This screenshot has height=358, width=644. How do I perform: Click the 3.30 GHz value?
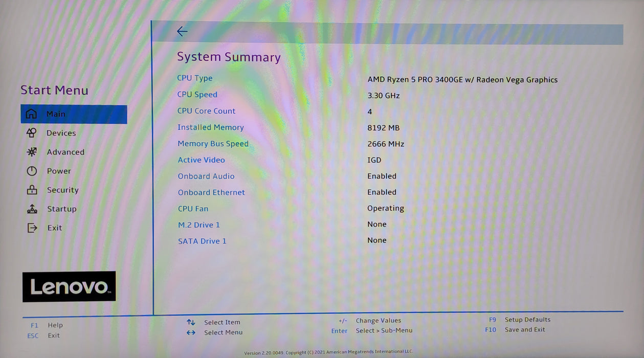(384, 96)
